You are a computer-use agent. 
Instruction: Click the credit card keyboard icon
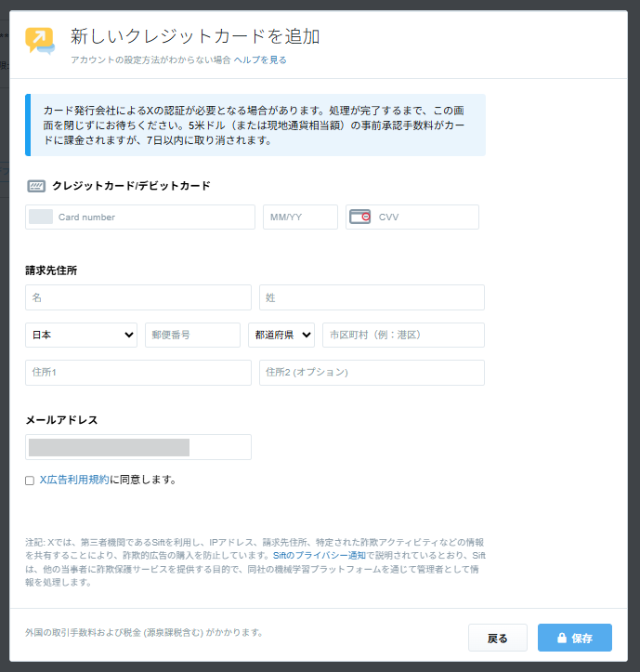36,186
